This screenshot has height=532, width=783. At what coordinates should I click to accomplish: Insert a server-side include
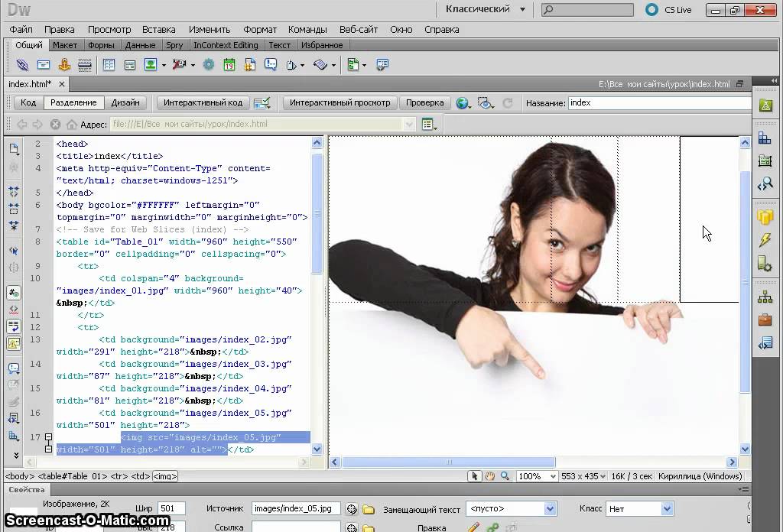[x=250, y=64]
